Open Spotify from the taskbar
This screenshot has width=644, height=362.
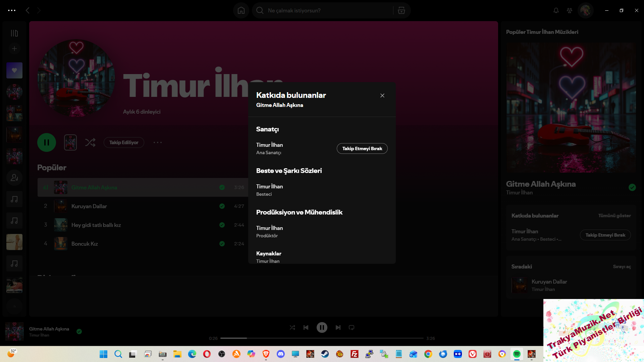click(x=517, y=354)
